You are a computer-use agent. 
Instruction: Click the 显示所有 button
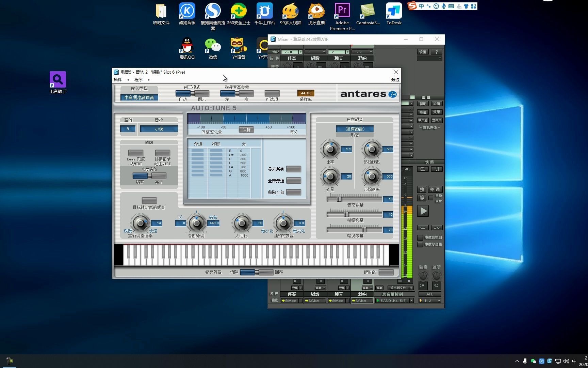pos(294,169)
